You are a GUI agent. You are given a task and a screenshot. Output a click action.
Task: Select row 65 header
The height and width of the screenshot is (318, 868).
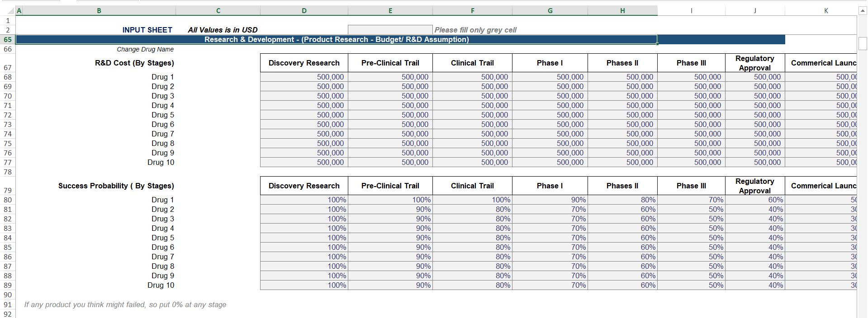pos(8,39)
